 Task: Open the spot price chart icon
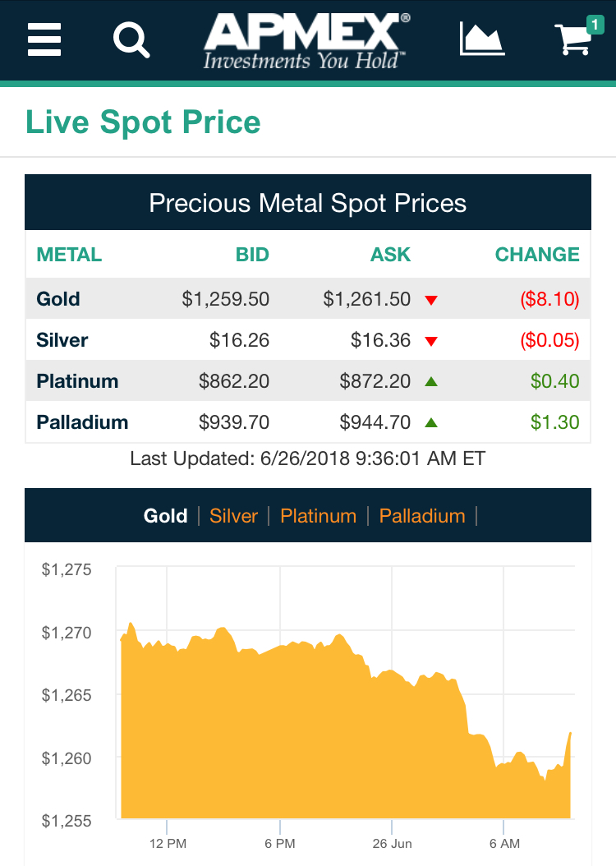481,39
